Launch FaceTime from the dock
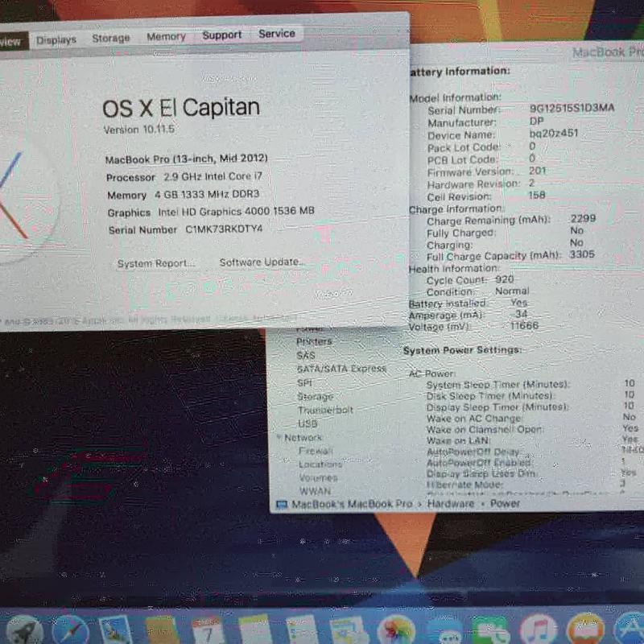 tap(491, 630)
